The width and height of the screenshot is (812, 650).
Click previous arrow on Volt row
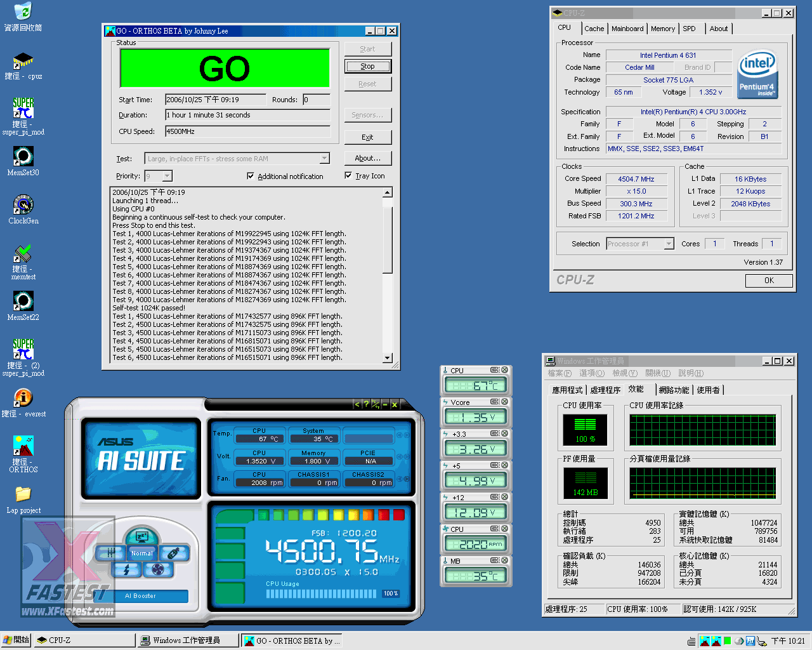point(400,457)
